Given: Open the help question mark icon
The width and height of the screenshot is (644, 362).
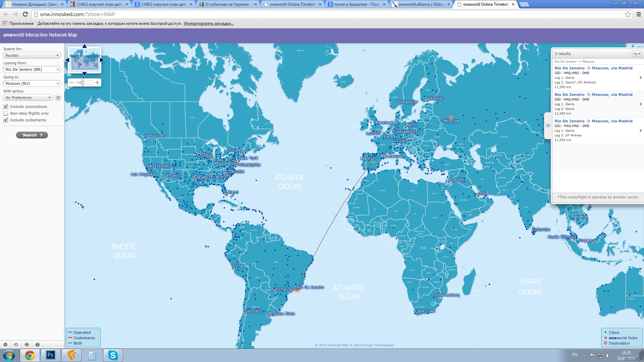Looking at the screenshot, I should tap(38, 345).
